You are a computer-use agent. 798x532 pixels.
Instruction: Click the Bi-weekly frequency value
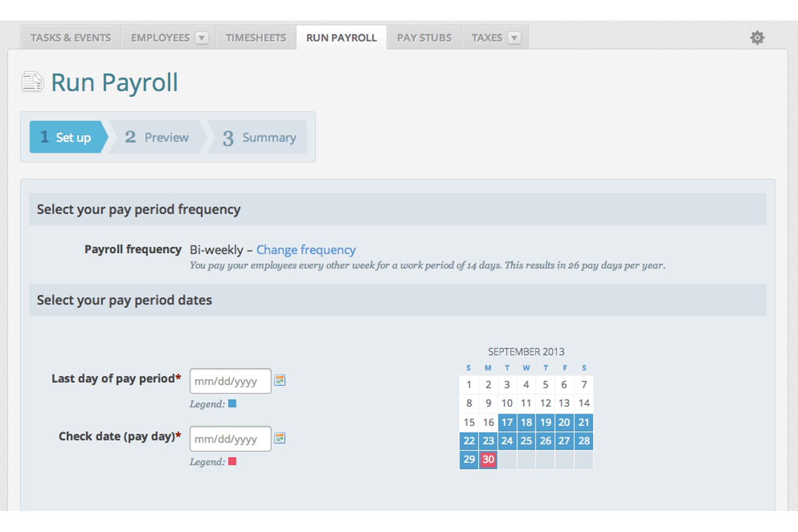(x=216, y=250)
